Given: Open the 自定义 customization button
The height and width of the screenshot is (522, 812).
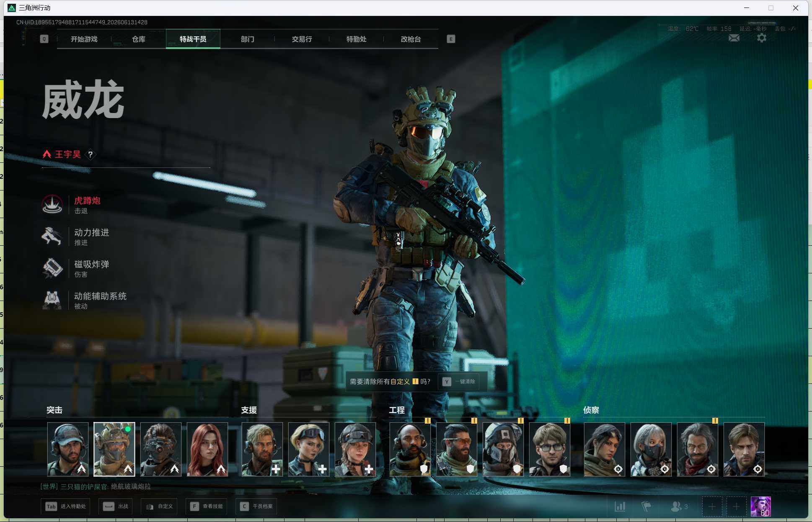Looking at the screenshot, I should coord(160,507).
